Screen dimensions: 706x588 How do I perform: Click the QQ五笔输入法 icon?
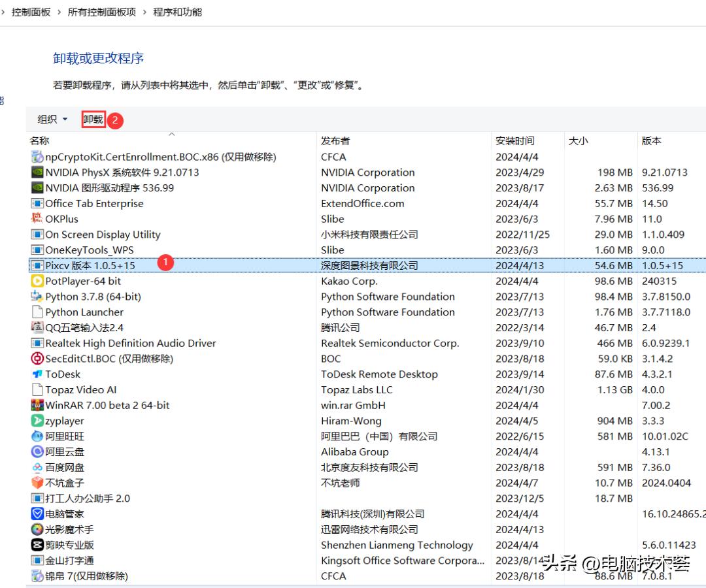(x=37, y=327)
